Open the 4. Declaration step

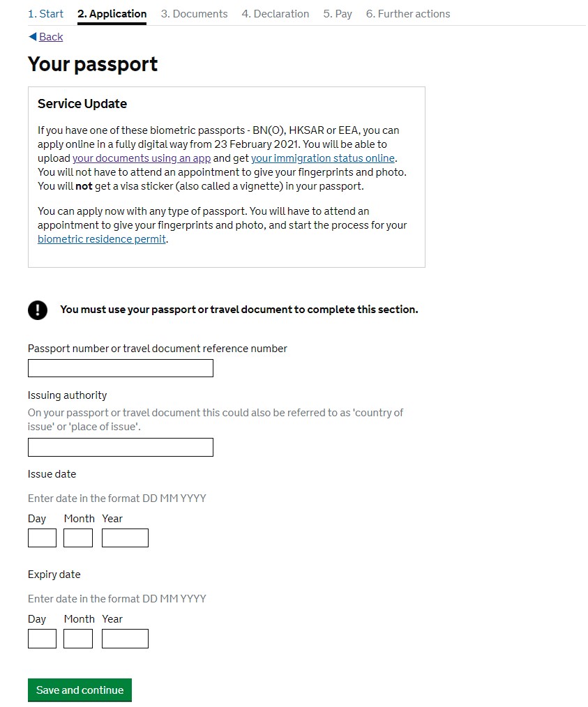click(275, 14)
